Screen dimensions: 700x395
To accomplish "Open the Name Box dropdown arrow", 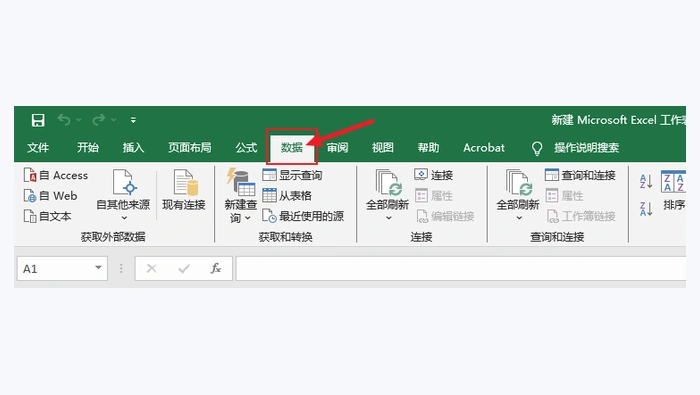I will (98, 268).
